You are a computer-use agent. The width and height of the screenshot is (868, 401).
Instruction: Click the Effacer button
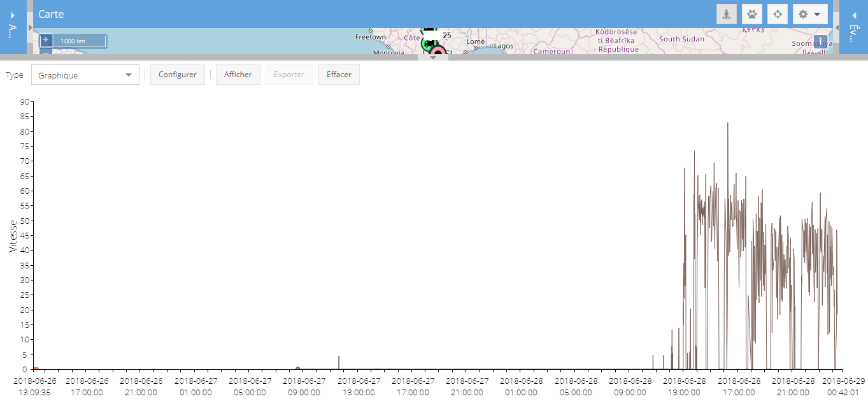(338, 74)
